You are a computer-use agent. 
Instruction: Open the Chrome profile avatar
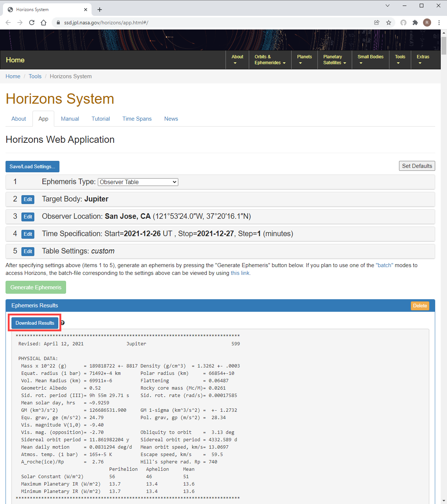coord(427,23)
